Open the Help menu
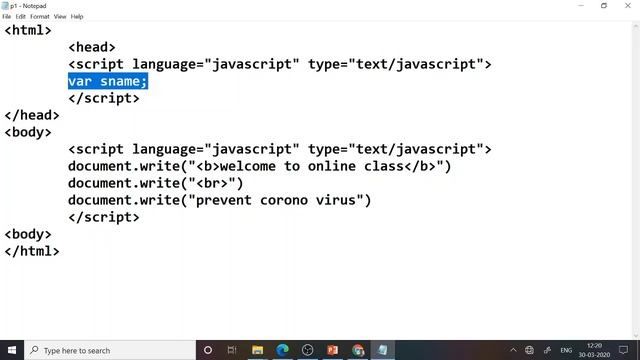 tap(77, 17)
